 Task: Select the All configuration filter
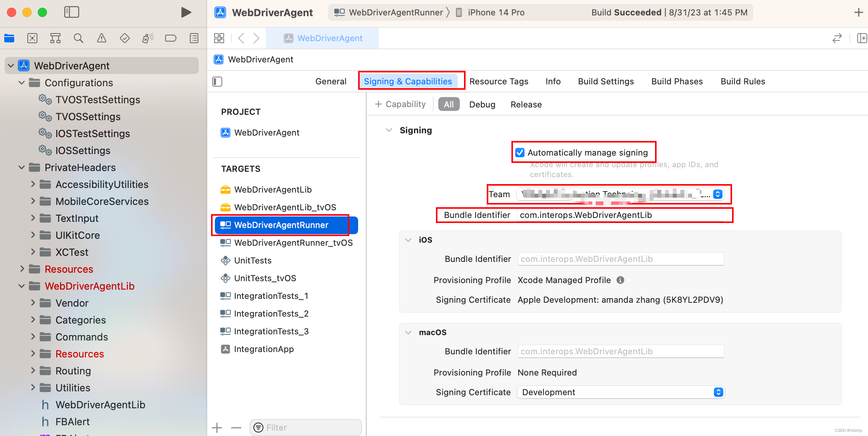tap(449, 104)
